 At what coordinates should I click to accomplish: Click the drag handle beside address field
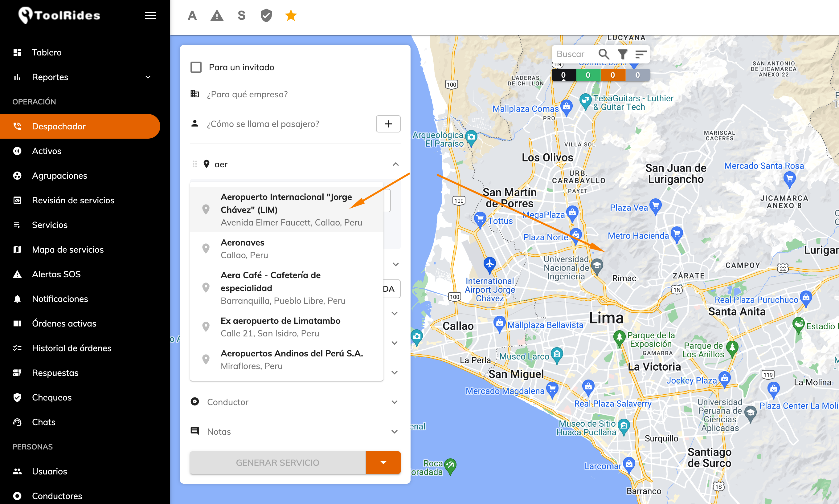[x=195, y=164]
